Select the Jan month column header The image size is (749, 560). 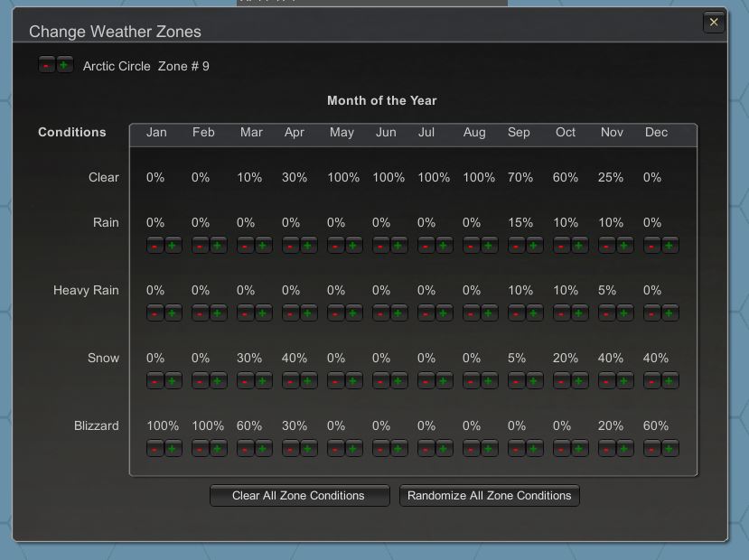pos(156,132)
